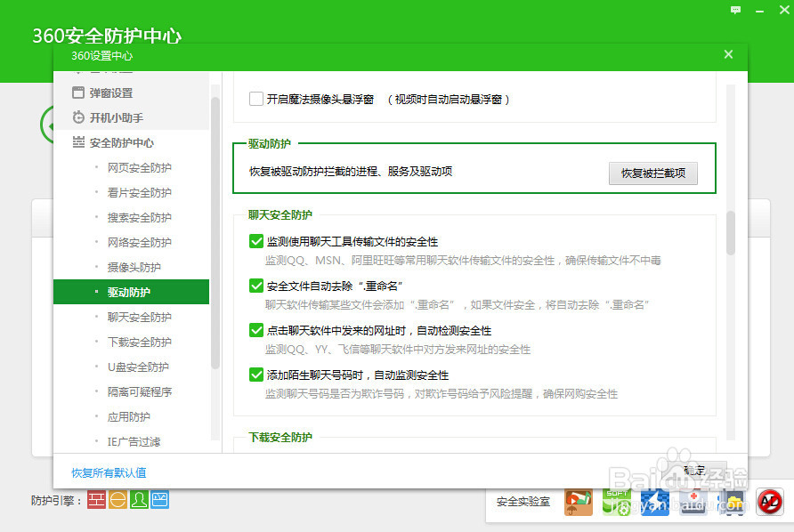Open the blue lightning tool icon
Image resolution: width=794 pixels, height=532 pixels.
point(655,502)
